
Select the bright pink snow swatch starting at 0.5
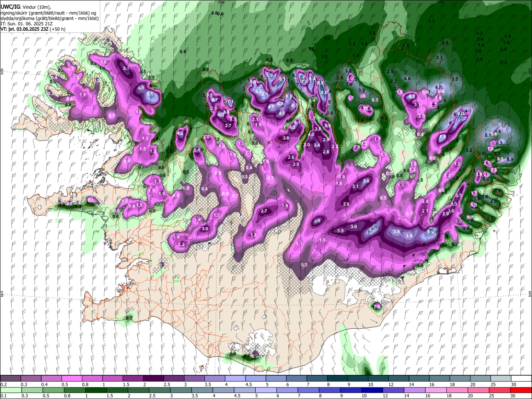point(71,378)
